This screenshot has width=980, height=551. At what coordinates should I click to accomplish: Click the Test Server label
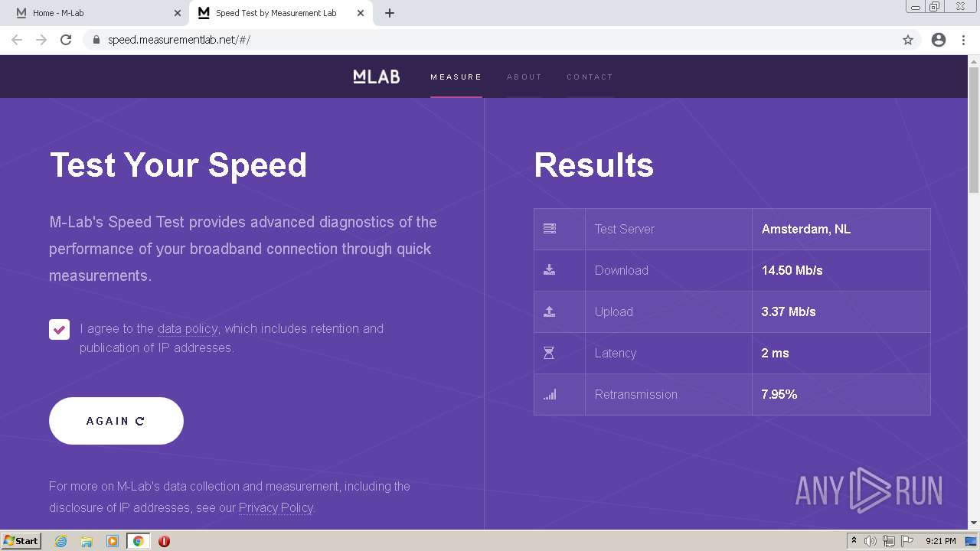(625, 229)
